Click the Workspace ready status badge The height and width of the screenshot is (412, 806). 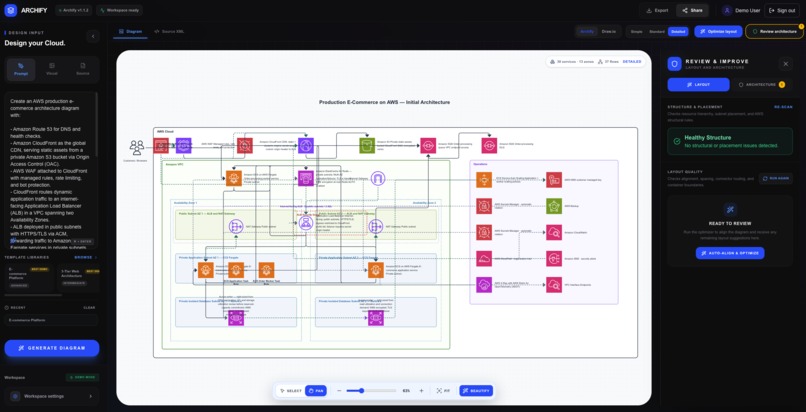(119, 10)
